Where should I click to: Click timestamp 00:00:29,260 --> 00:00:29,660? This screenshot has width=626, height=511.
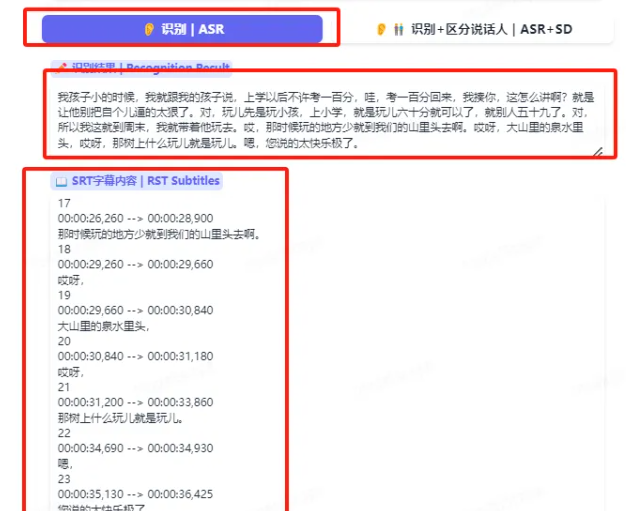[135, 264]
